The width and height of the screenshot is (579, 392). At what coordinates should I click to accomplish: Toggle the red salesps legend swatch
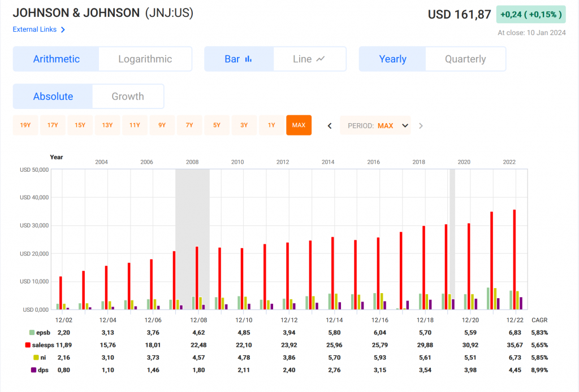[x=27, y=345]
